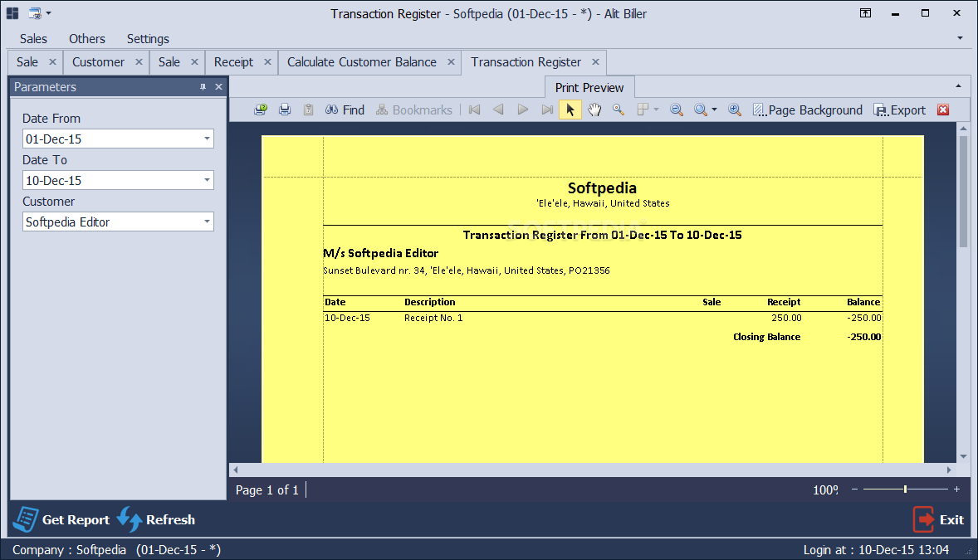Viewport: 978px width, 560px height.
Task: Click the Get Report button
Action: 61,519
